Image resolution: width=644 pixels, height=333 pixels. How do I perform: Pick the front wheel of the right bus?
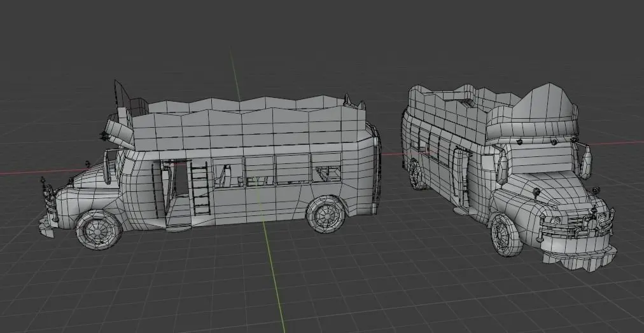pos(505,235)
